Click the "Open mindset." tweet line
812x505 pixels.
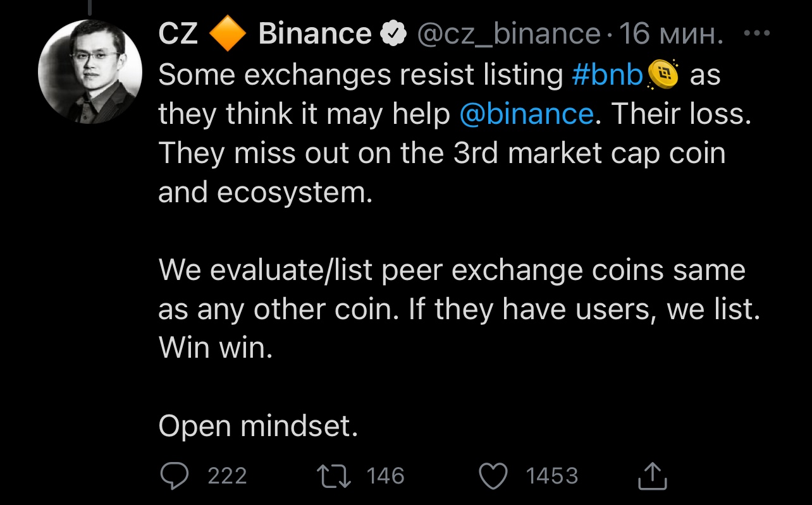point(258,427)
